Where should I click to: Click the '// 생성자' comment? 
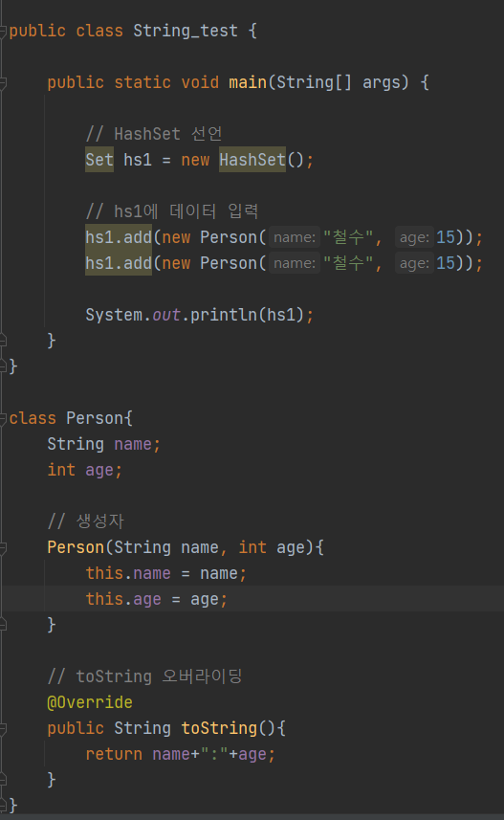coord(86,521)
